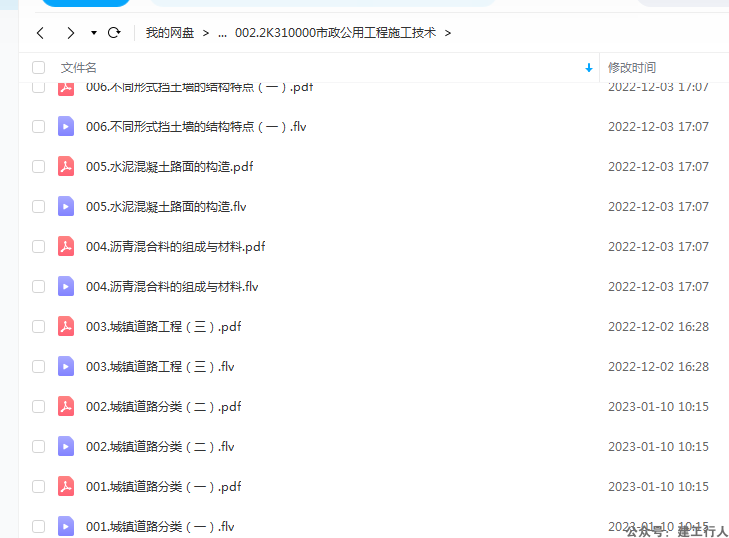Tick checkbox for 005.水泥混凝土路面的构造.flv
The height and width of the screenshot is (538, 729).
[x=39, y=206]
